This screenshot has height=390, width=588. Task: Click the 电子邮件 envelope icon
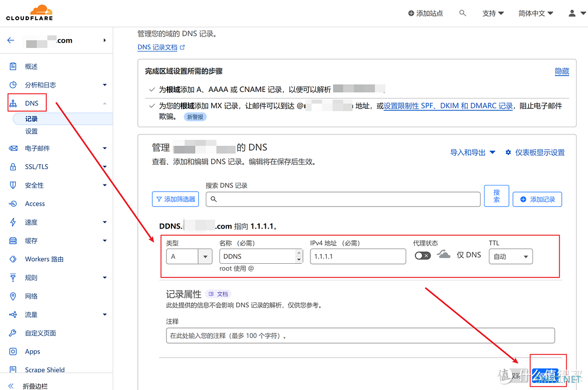(x=13, y=148)
